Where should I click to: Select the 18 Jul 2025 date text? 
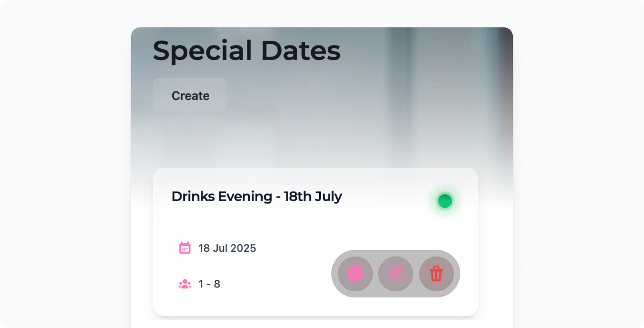tap(227, 248)
